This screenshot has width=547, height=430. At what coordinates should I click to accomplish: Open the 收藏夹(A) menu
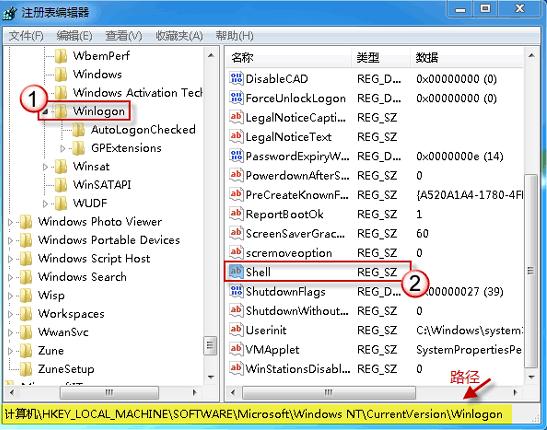click(x=179, y=36)
